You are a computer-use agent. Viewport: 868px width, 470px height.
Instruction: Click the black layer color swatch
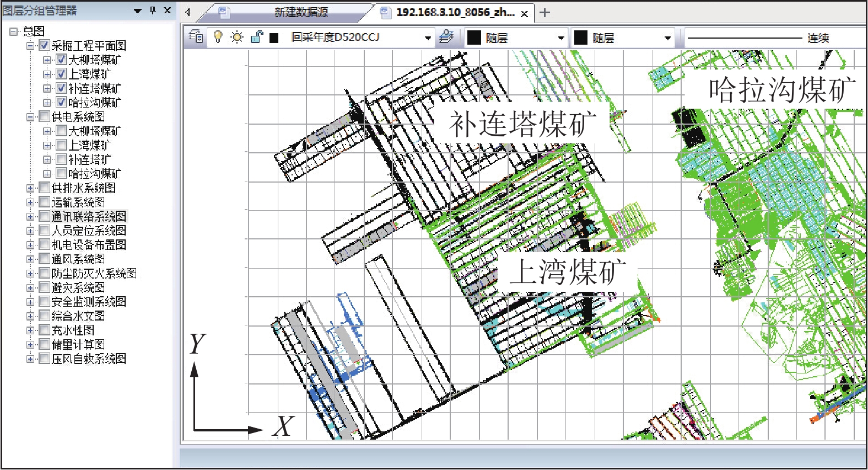point(274,38)
